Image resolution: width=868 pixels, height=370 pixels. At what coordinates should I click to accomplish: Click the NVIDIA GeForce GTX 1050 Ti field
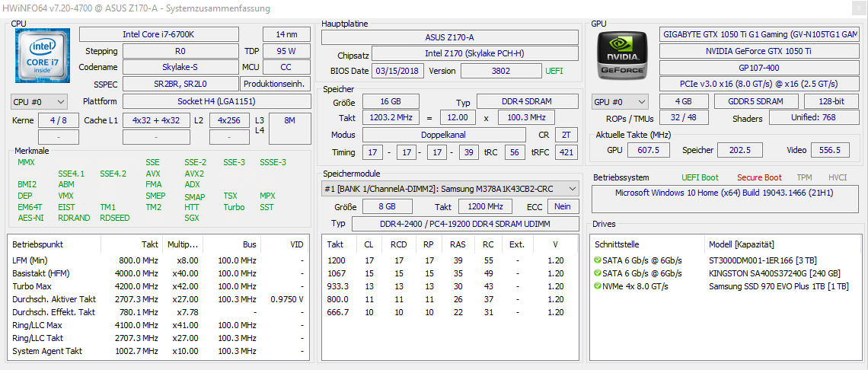760,51
